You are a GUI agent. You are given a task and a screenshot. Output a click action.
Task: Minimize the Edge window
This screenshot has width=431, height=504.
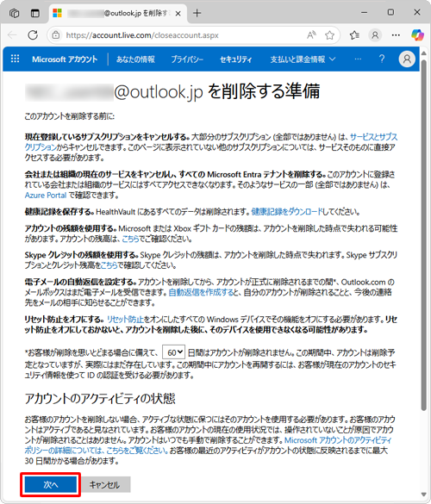point(364,13)
